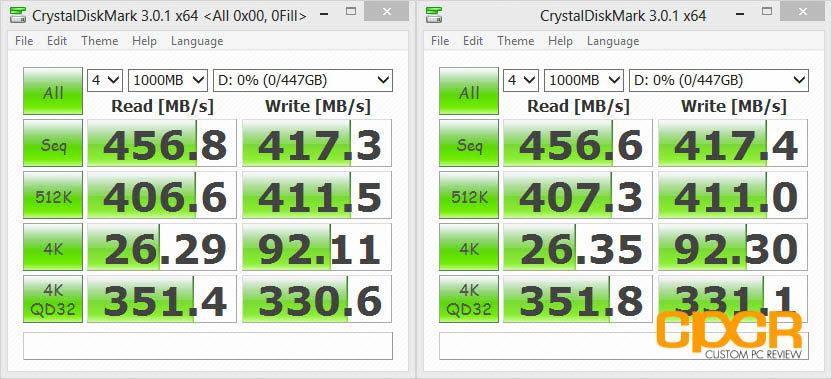Image resolution: width=832 pixels, height=379 pixels.
Task: Open the Help menu in the right window
Action: [x=560, y=41]
